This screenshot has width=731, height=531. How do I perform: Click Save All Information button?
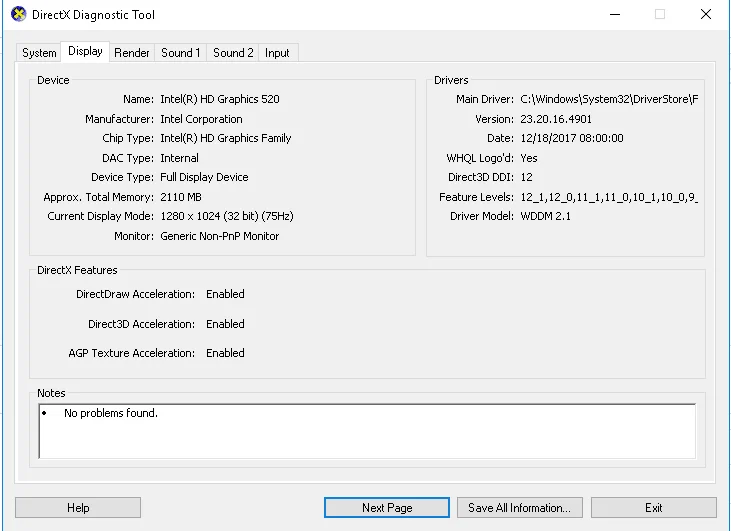tap(519, 507)
